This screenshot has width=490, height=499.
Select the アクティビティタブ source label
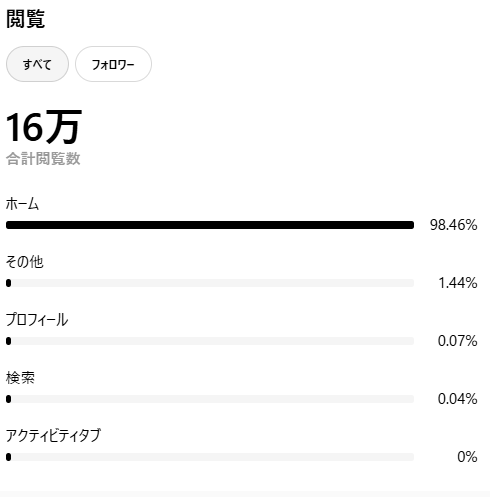(53, 436)
